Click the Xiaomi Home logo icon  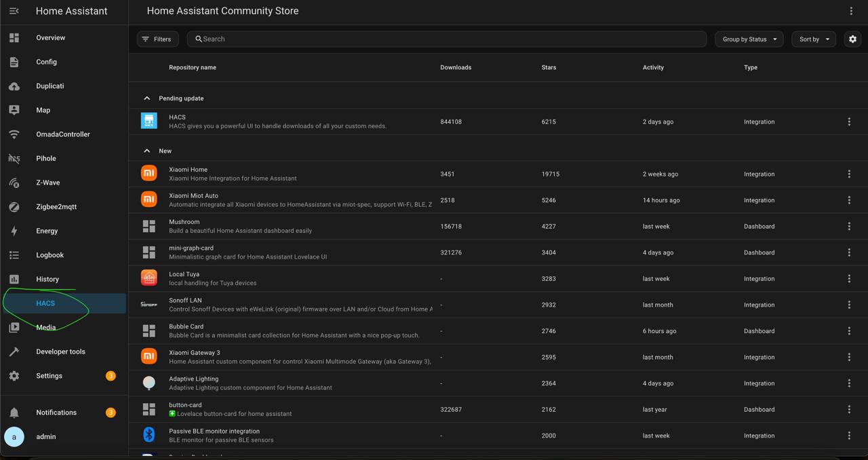pos(149,174)
